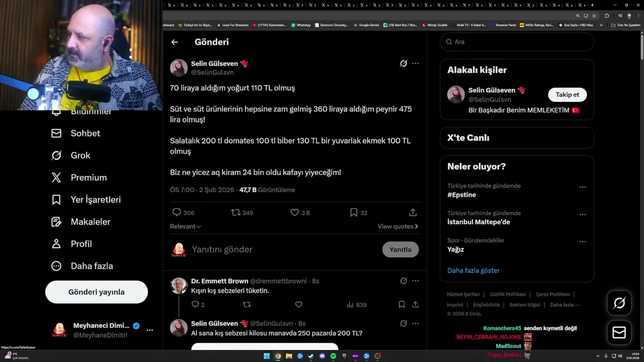Open Google Gemini bookmark
The width and height of the screenshot is (644, 362).
coord(366,25)
